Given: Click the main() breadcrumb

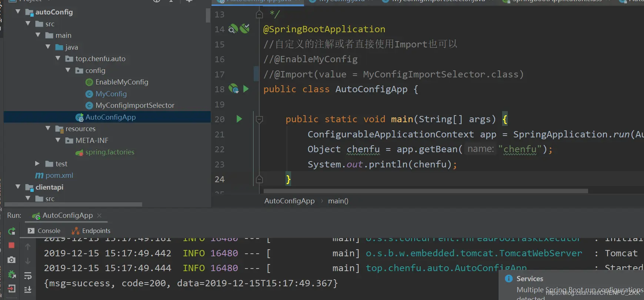Looking at the screenshot, I should tap(338, 201).
